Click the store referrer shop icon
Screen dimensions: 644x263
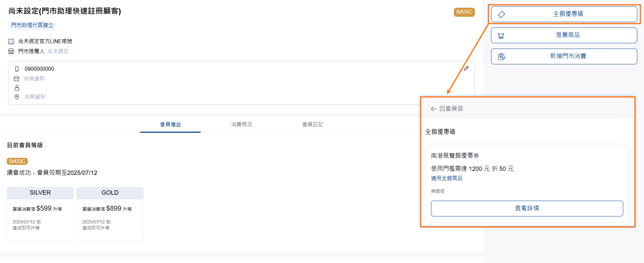click(x=11, y=51)
